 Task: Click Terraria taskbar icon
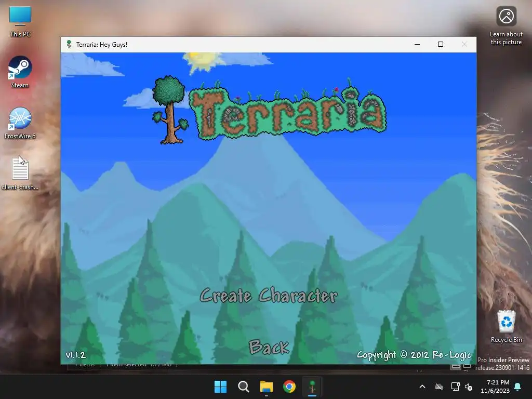click(312, 387)
